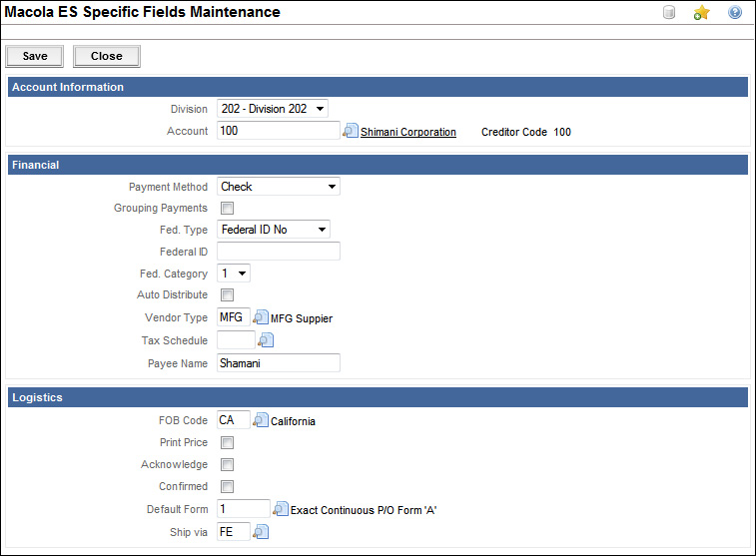The image size is (756, 556).
Task: Click the database icon in the header
Action: tap(670, 13)
